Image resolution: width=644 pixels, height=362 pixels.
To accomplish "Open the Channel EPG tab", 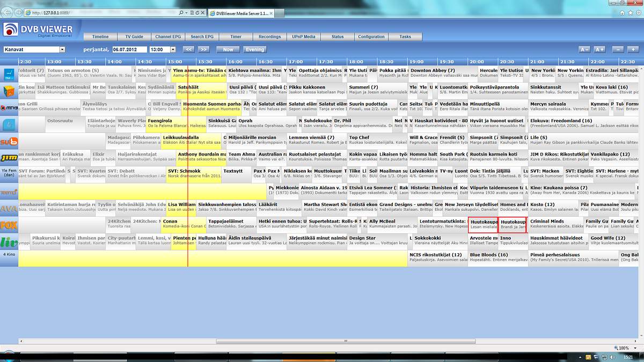I will pyautogui.click(x=168, y=36).
